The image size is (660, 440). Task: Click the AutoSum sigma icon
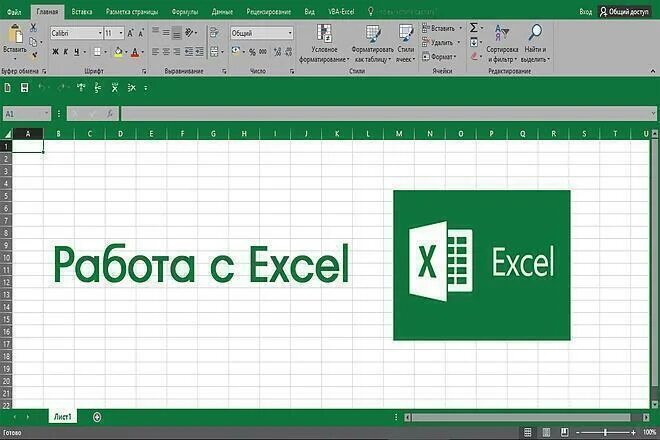tap(474, 28)
